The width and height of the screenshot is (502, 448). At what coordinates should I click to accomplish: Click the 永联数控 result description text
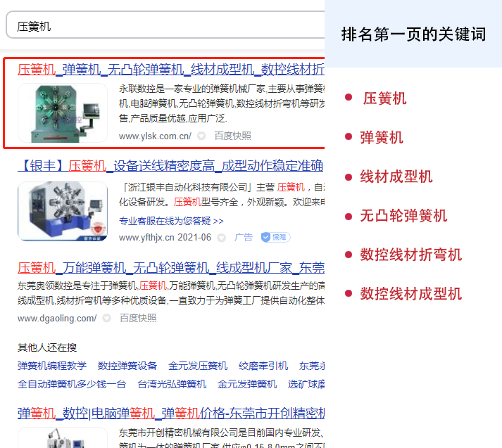point(222,103)
